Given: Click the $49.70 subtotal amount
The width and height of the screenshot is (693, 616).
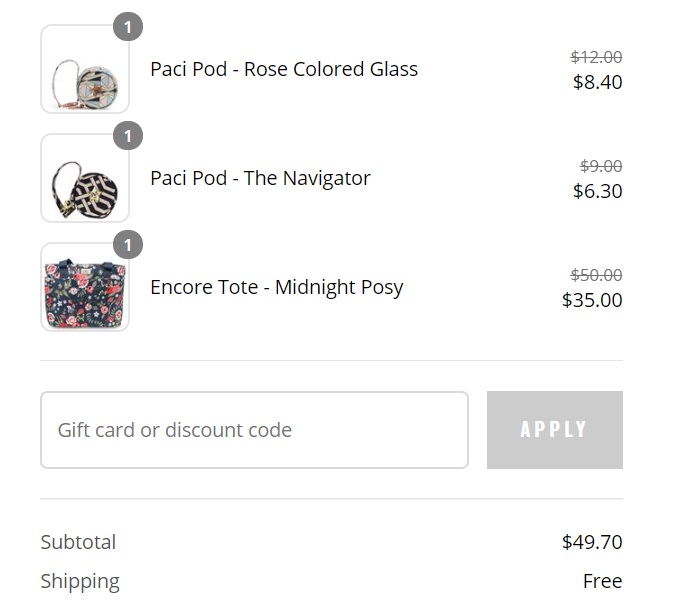Looking at the screenshot, I should (592, 542).
